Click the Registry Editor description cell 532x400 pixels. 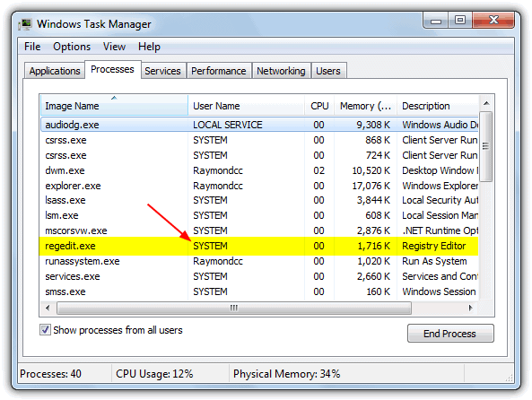434,246
